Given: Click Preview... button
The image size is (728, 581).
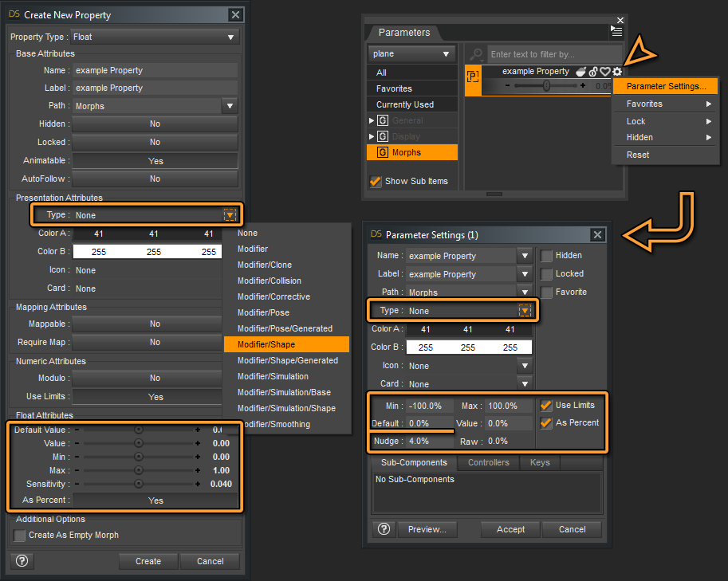Looking at the screenshot, I should [427, 529].
